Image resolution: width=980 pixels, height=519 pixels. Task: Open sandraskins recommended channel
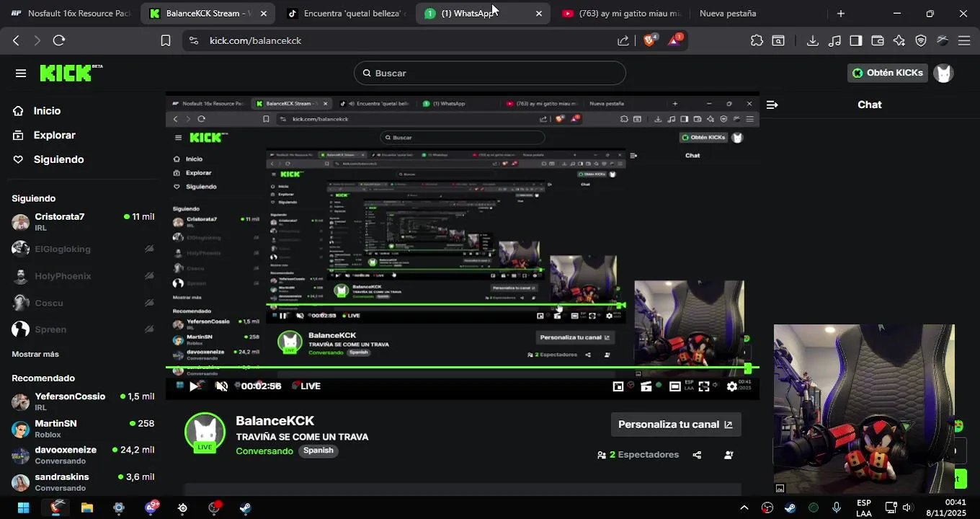pos(83,482)
